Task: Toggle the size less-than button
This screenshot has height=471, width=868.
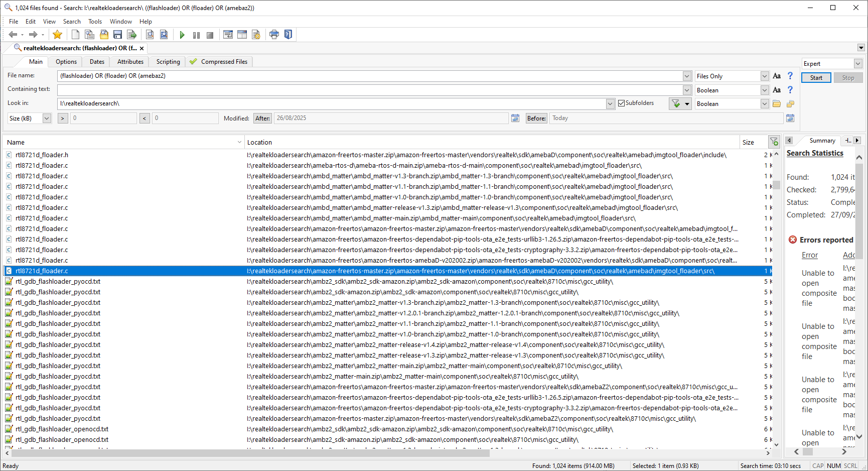Action: (144, 119)
